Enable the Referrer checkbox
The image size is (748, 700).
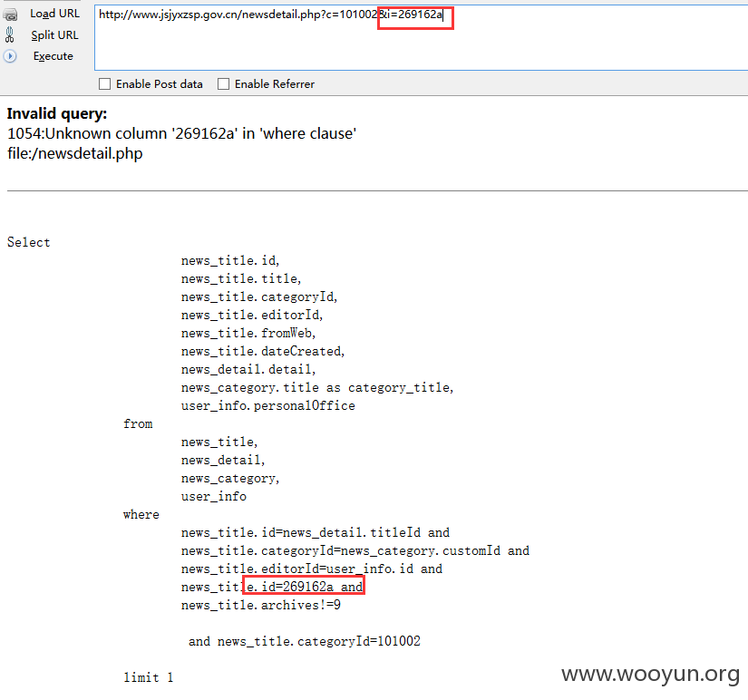[x=223, y=84]
